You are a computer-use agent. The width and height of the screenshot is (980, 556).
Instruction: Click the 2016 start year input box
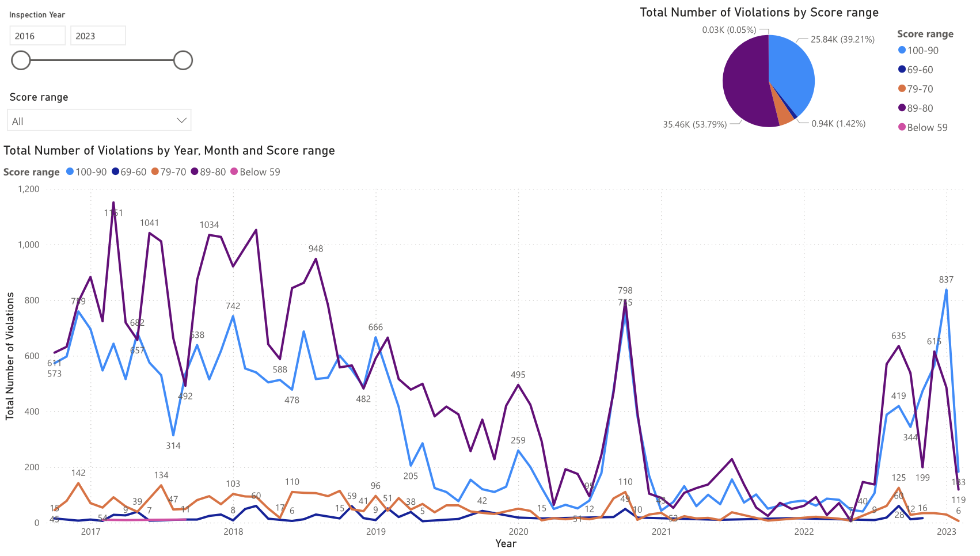pyautogui.click(x=37, y=36)
